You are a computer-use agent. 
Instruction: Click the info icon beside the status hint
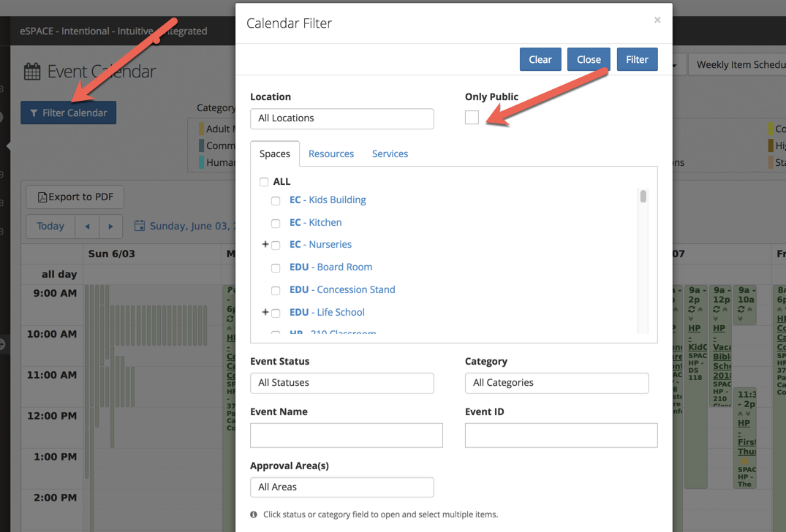pyautogui.click(x=254, y=514)
